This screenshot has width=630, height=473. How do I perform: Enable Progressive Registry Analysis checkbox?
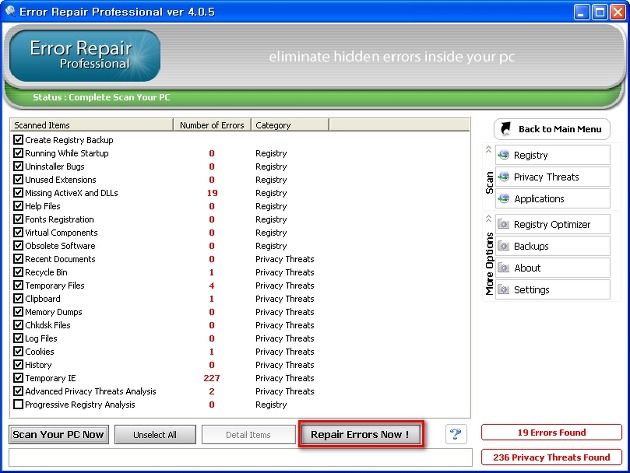[18, 404]
